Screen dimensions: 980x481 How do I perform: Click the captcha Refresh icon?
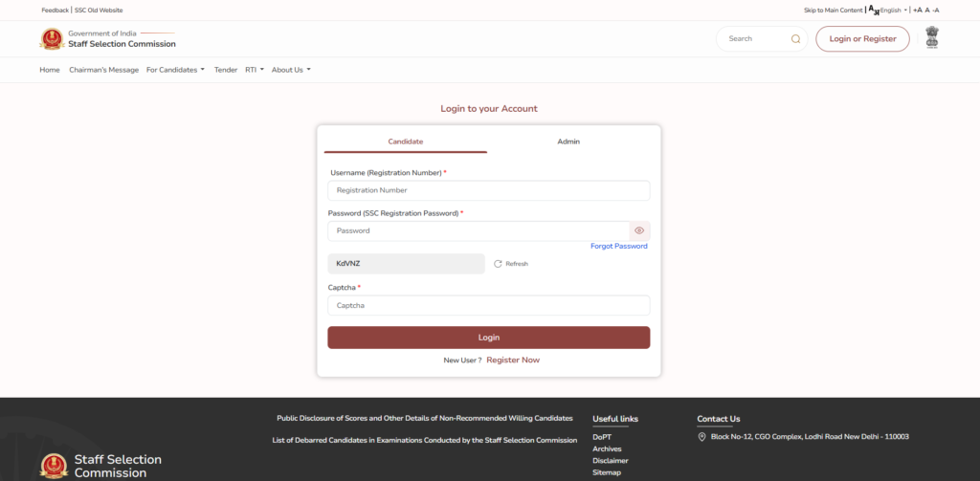(x=498, y=264)
